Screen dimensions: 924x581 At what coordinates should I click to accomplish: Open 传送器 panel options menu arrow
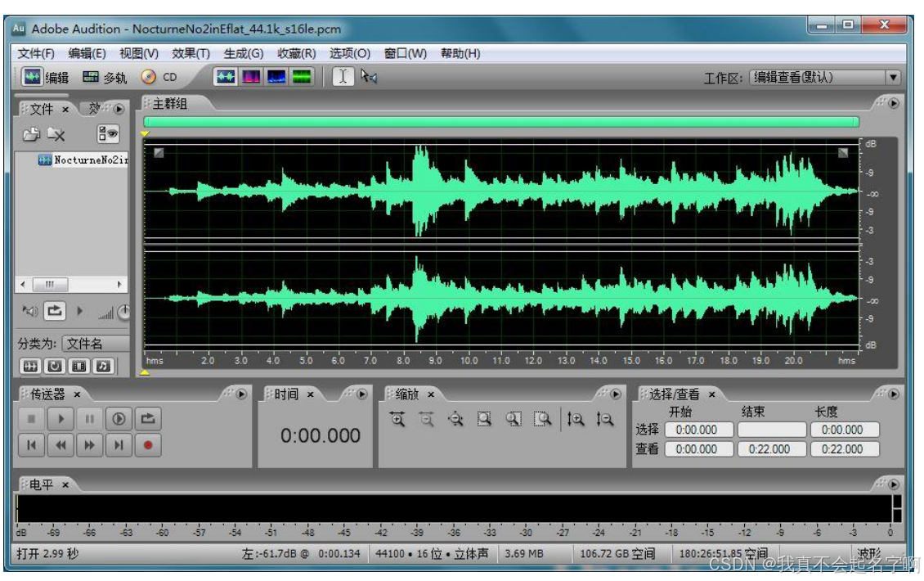pos(241,394)
